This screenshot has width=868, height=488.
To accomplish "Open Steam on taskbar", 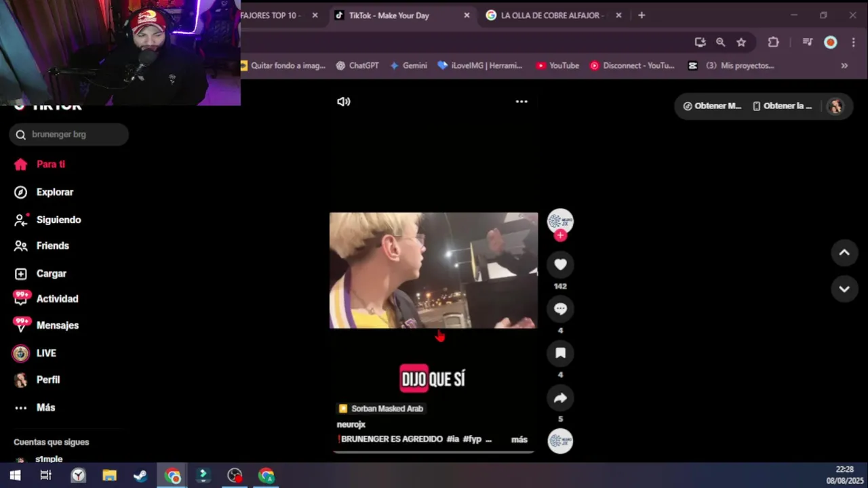I will [140, 476].
